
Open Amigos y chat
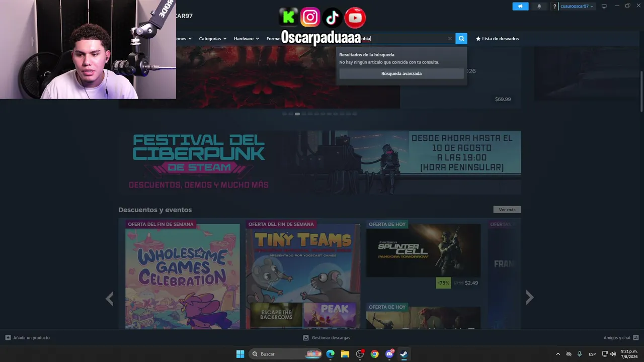click(x=621, y=338)
